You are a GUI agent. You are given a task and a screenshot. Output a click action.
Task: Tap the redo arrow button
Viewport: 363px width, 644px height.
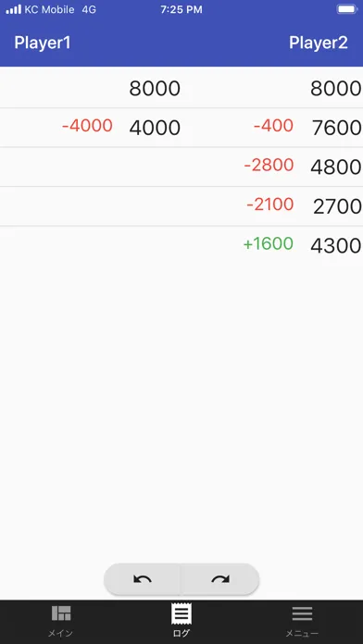pos(220,579)
